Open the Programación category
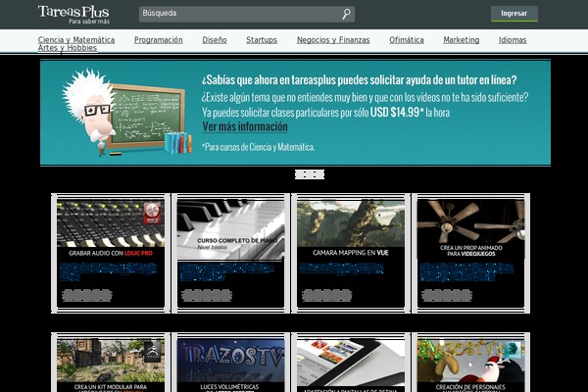588x392 pixels. point(158,40)
